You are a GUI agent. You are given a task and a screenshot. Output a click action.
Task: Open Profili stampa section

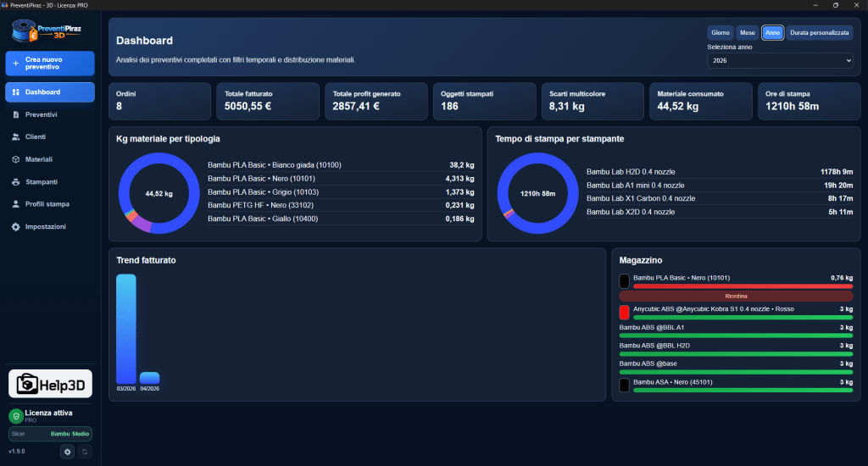(x=50, y=204)
